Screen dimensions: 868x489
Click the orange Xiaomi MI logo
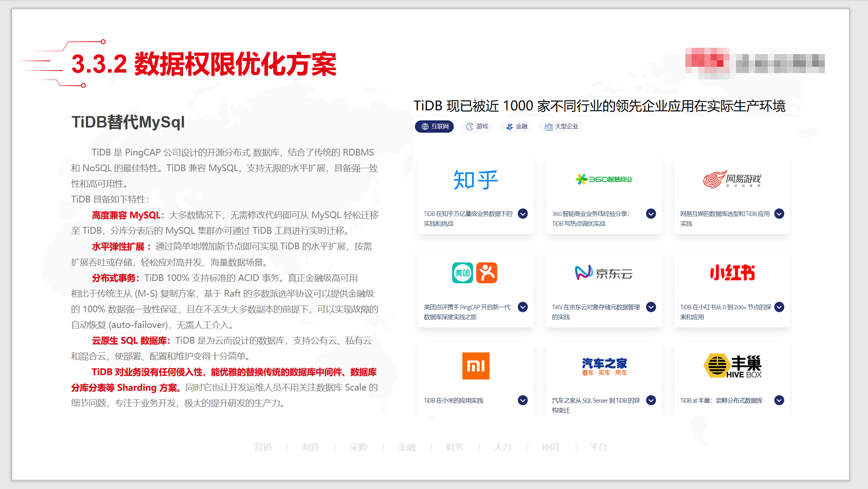point(476,366)
